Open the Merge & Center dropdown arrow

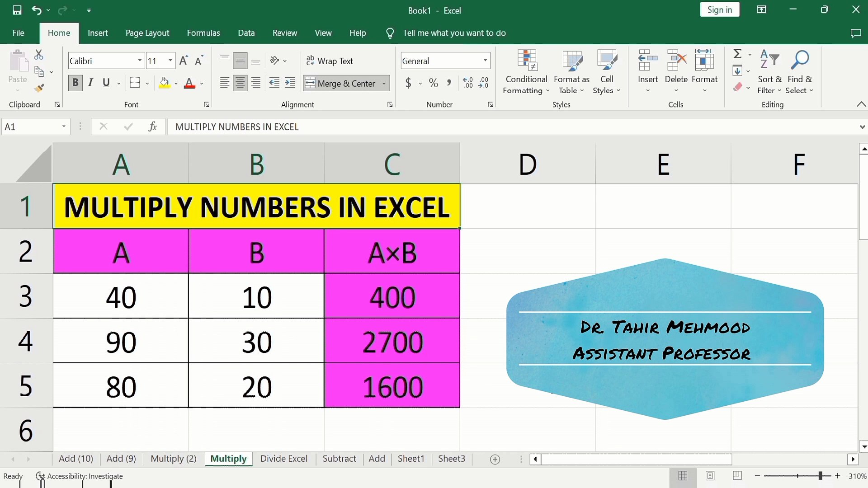[x=384, y=84]
